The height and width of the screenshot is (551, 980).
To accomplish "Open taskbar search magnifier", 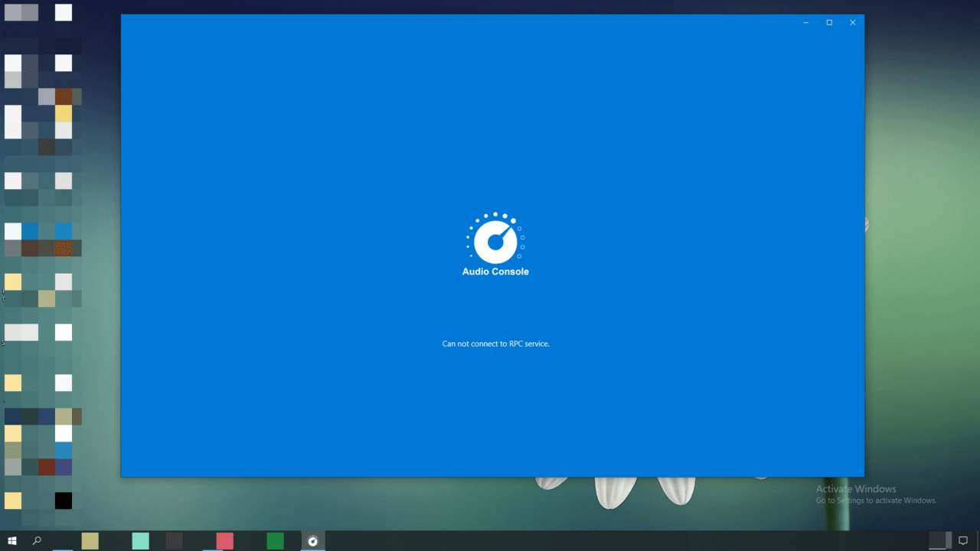I will point(37,541).
